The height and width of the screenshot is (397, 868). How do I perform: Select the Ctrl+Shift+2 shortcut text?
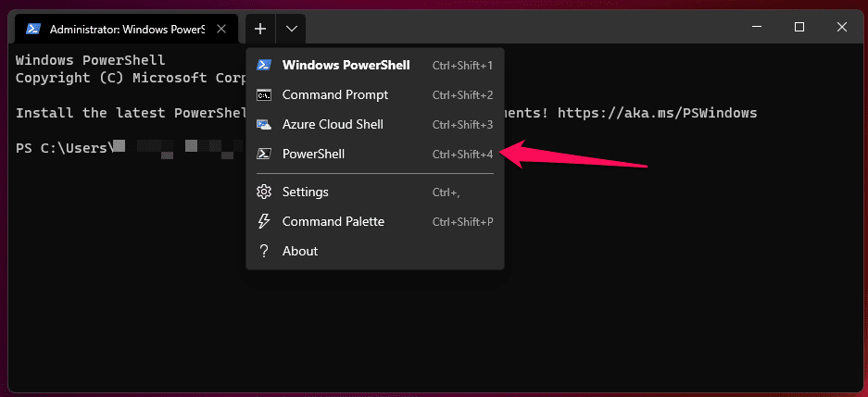coord(462,95)
